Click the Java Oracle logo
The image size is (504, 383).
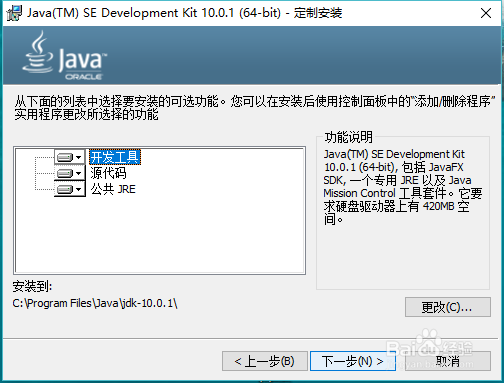(64, 56)
